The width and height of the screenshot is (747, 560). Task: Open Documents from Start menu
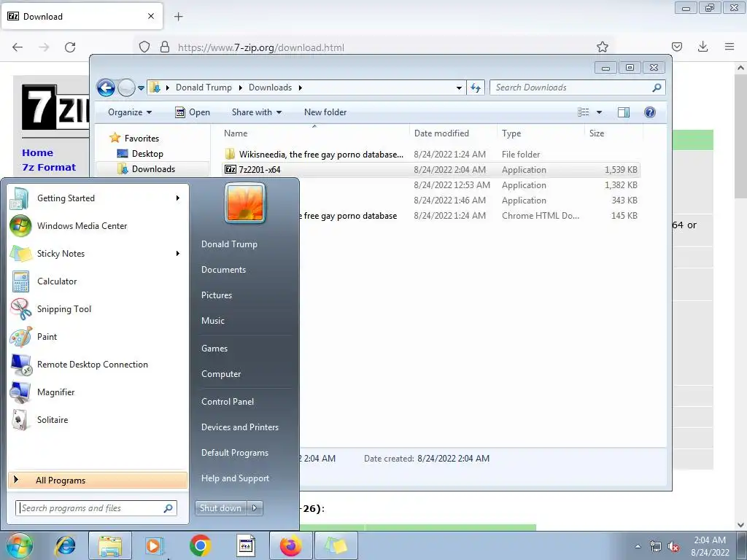coord(223,270)
